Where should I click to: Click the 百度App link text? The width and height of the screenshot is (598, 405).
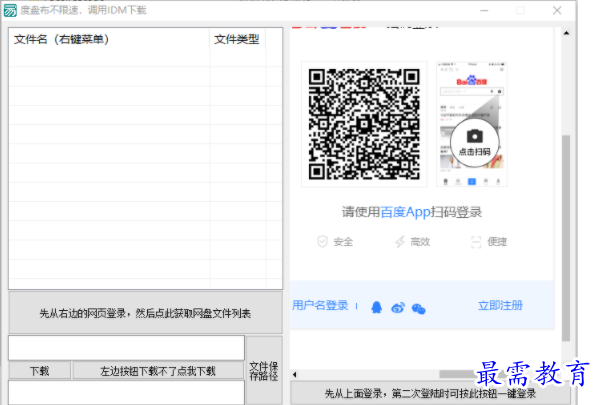click(405, 212)
